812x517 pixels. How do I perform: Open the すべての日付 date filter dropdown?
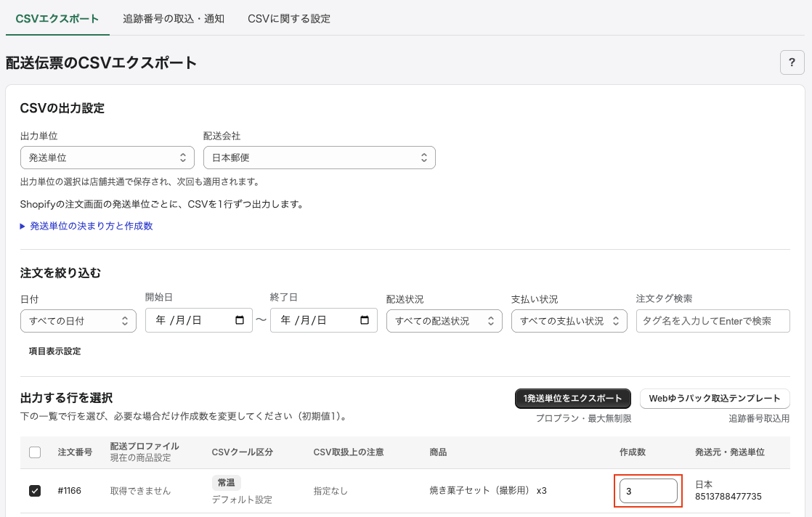pos(78,321)
